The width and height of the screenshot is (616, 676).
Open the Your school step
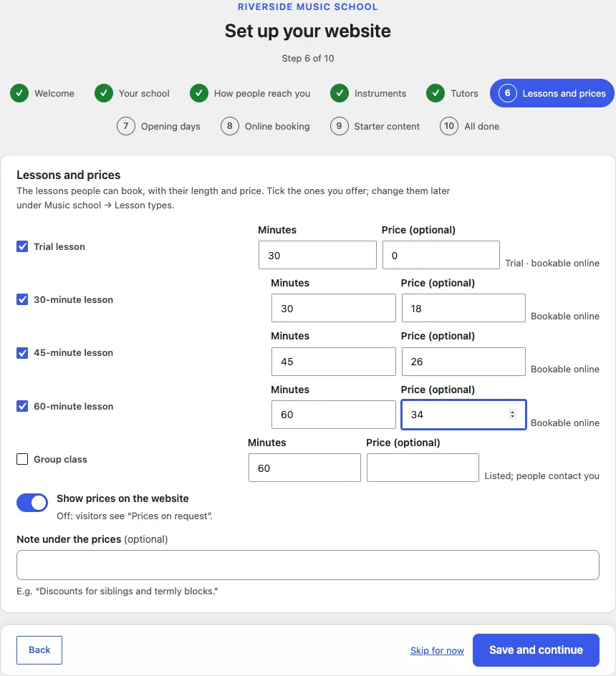(132, 93)
